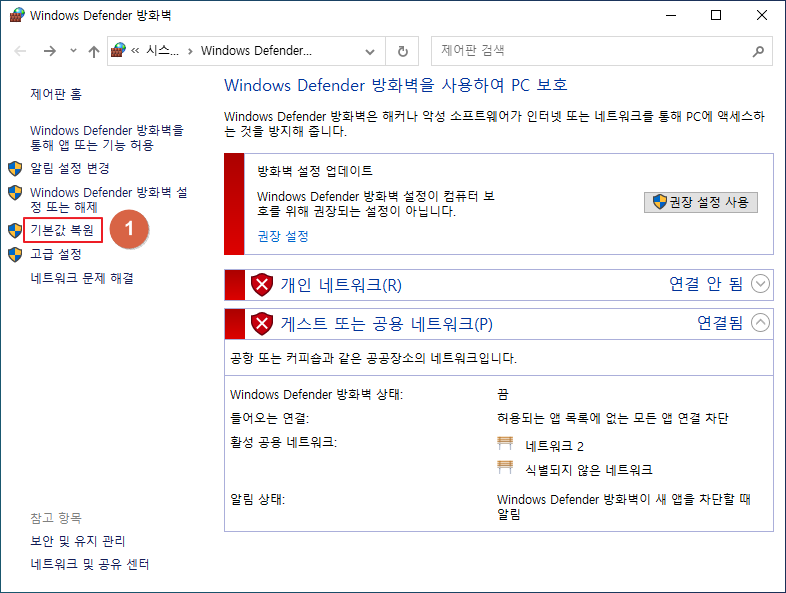Expand the 개인 네트워크(R) section chevron
Viewport: 786px width, 593px height.
(760, 284)
